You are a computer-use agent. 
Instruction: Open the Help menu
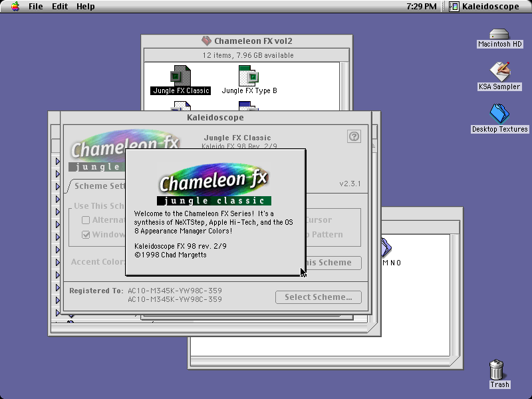click(86, 7)
